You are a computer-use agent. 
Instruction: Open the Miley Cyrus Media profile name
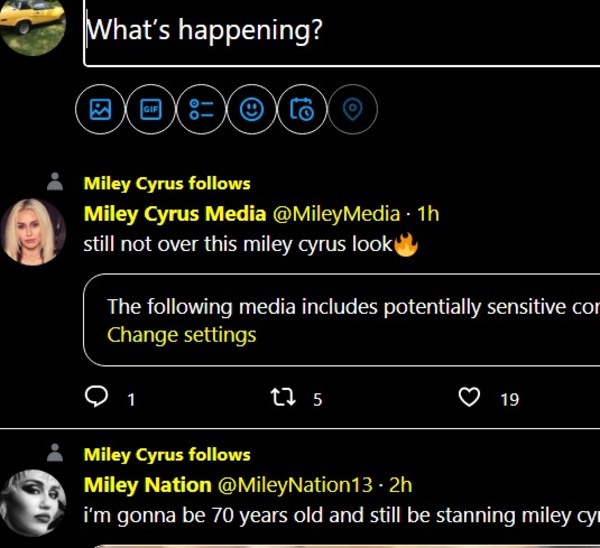(x=175, y=213)
